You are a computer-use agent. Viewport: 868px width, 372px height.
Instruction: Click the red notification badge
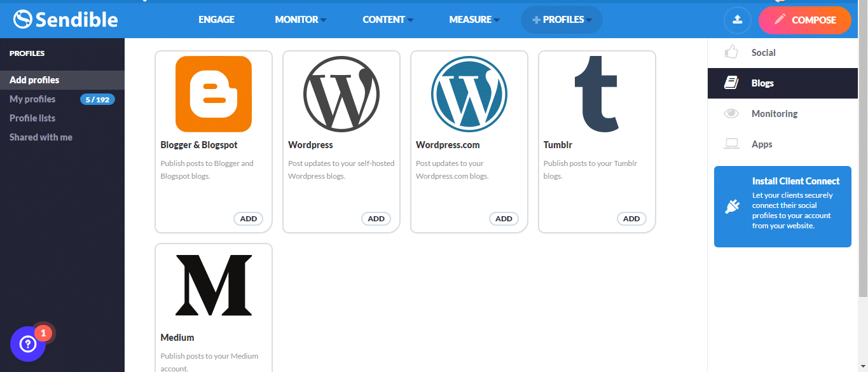(x=43, y=333)
